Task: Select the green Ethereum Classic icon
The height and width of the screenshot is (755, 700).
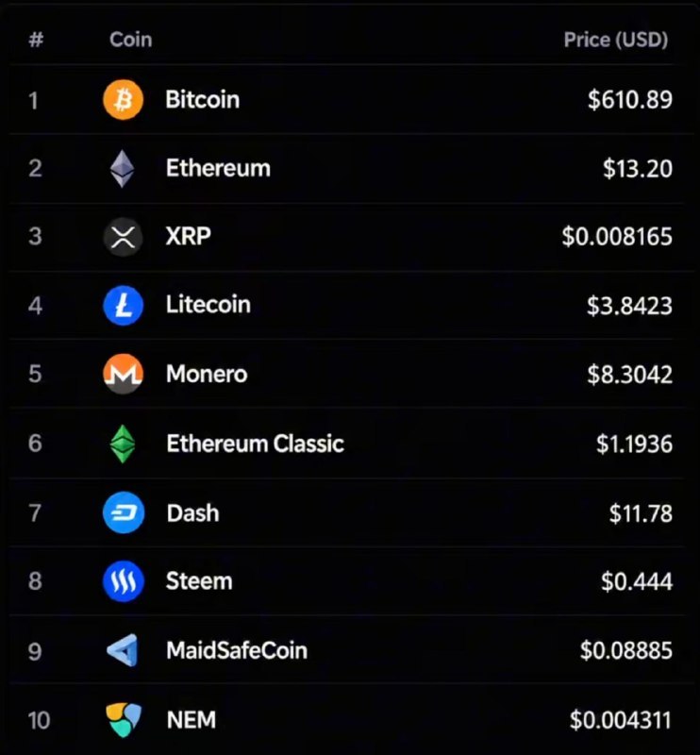Action: (x=123, y=444)
